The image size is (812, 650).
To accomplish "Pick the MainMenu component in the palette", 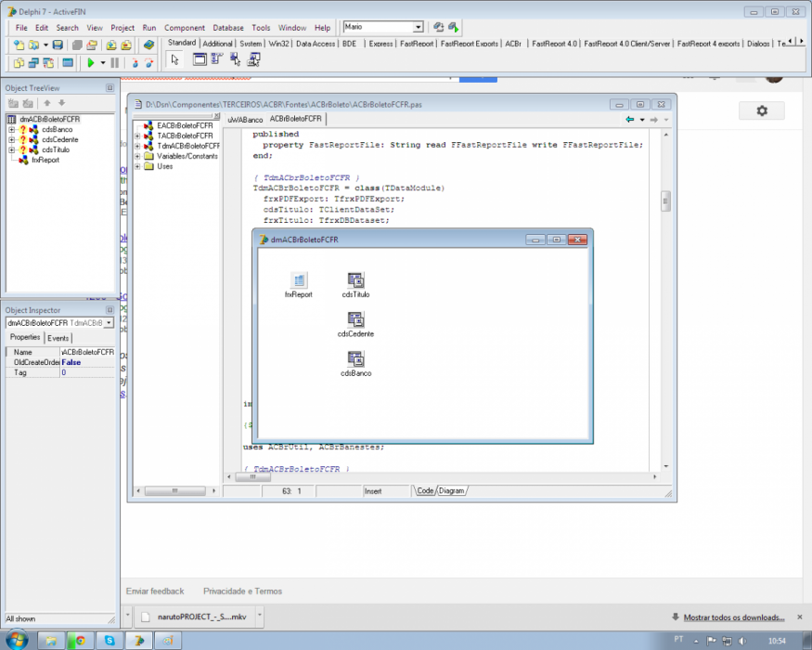I will click(x=217, y=59).
